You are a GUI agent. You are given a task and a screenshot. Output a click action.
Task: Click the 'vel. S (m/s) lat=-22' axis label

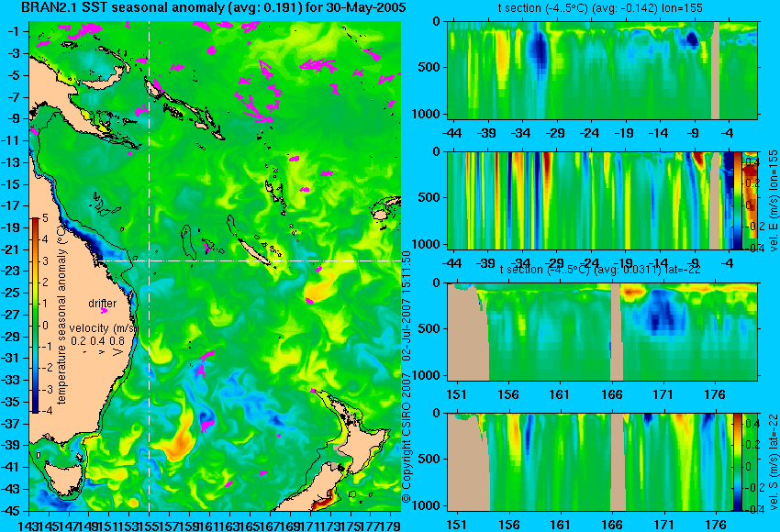pos(773,462)
